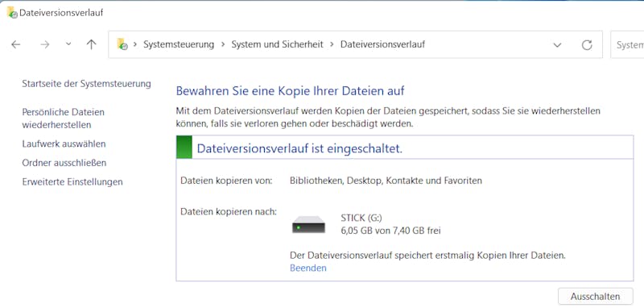Go back with the left arrow
The height and width of the screenshot is (308, 644).
[15, 44]
